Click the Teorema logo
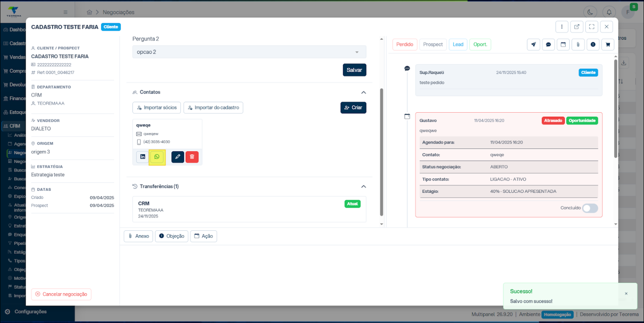Image resolution: width=644 pixels, height=323 pixels. click(13, 11)
